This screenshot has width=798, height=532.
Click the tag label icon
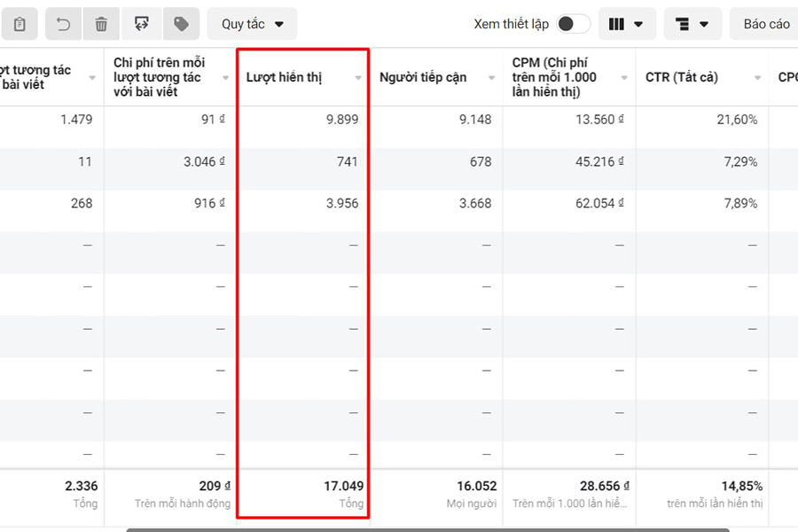pyautogui.click(x=181, y=24)
